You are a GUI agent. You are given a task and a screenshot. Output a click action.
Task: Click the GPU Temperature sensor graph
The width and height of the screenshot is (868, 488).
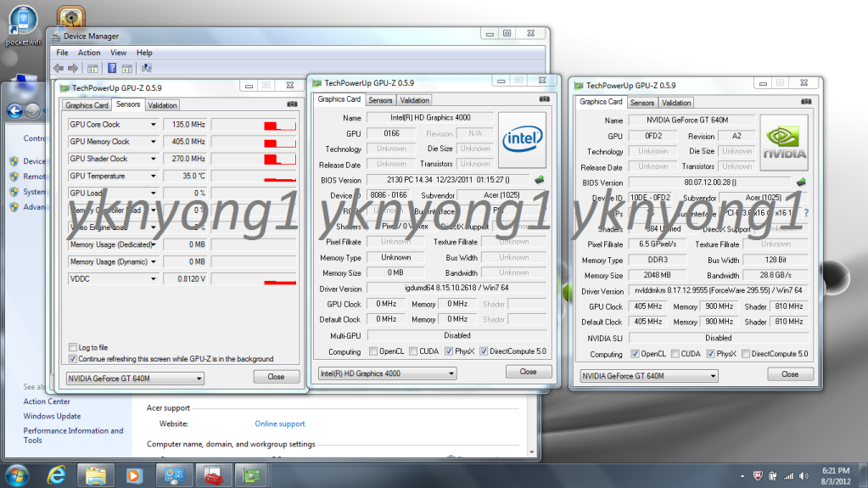[254, 177]
